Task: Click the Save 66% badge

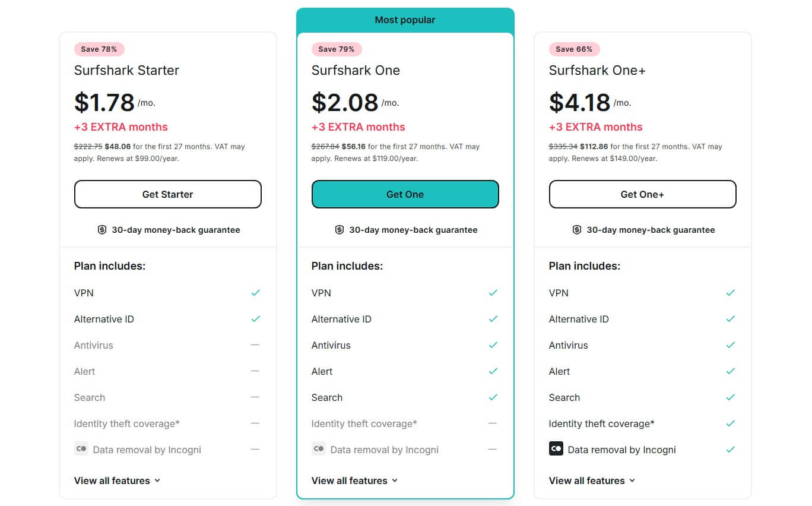Action: click(574, 49)
